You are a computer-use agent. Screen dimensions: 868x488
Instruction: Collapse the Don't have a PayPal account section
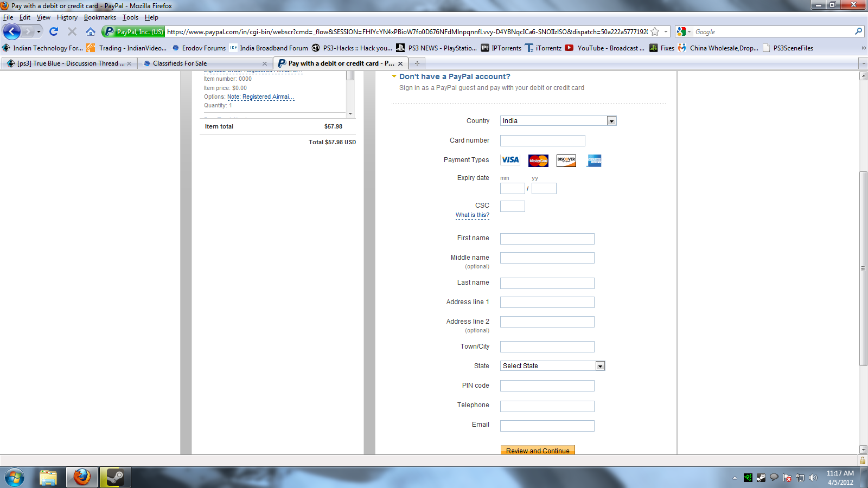pyautogui.click(x=394, y=76)
